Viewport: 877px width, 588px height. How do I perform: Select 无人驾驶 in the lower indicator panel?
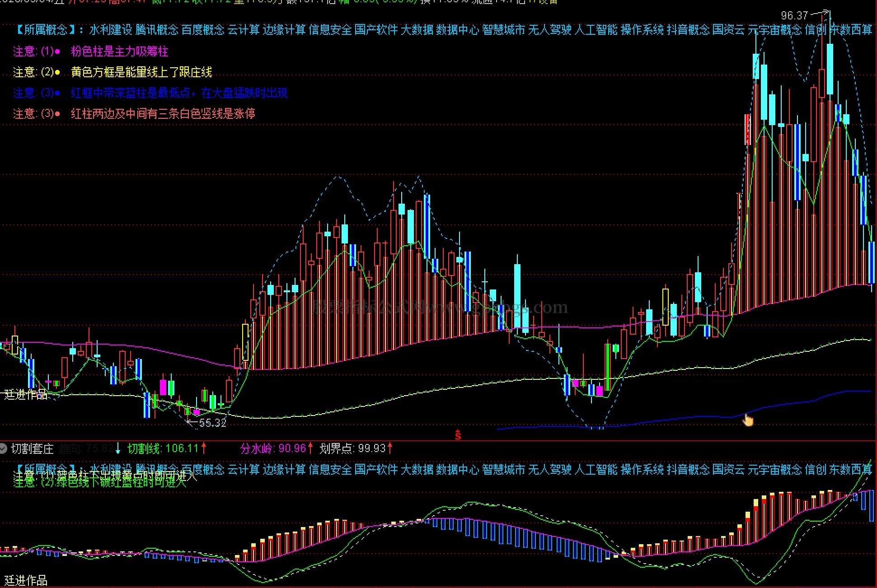(x=550, y=470)
